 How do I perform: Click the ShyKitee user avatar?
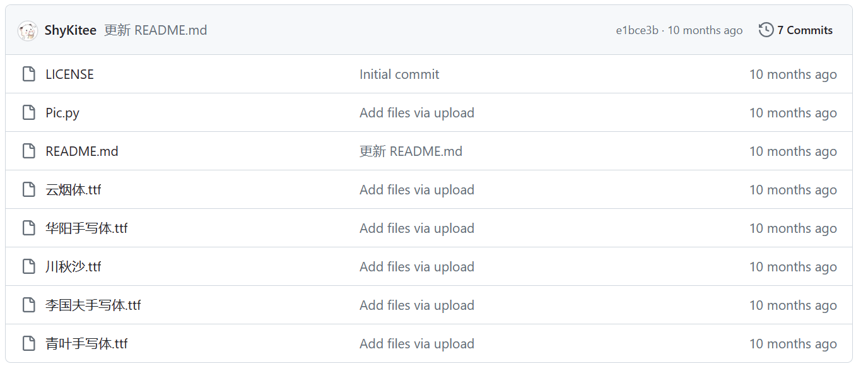tap(28, 30)
